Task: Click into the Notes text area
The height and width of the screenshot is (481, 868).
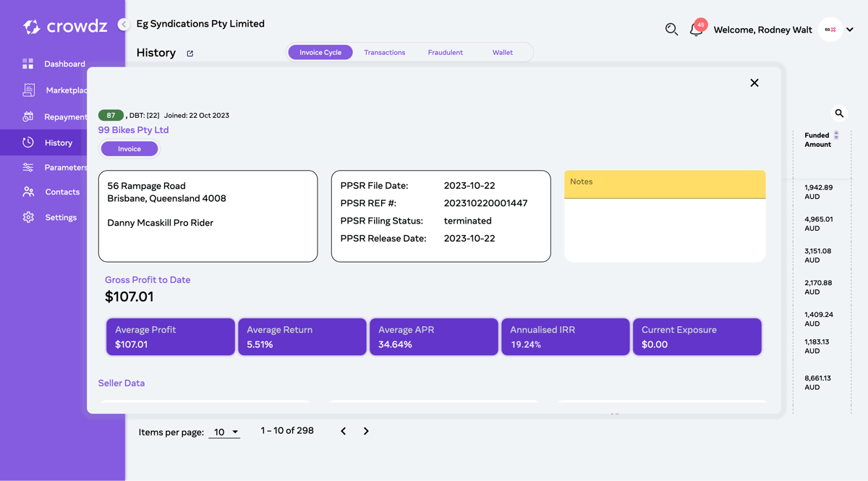Action: pyautogui.click(x=665, y=229)
